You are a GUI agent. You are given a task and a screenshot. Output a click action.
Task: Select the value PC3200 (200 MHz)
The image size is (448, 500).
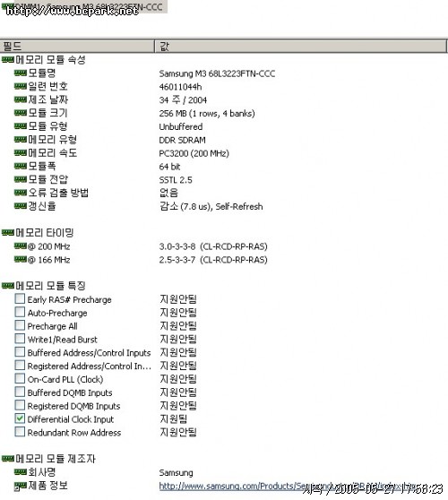194,153
